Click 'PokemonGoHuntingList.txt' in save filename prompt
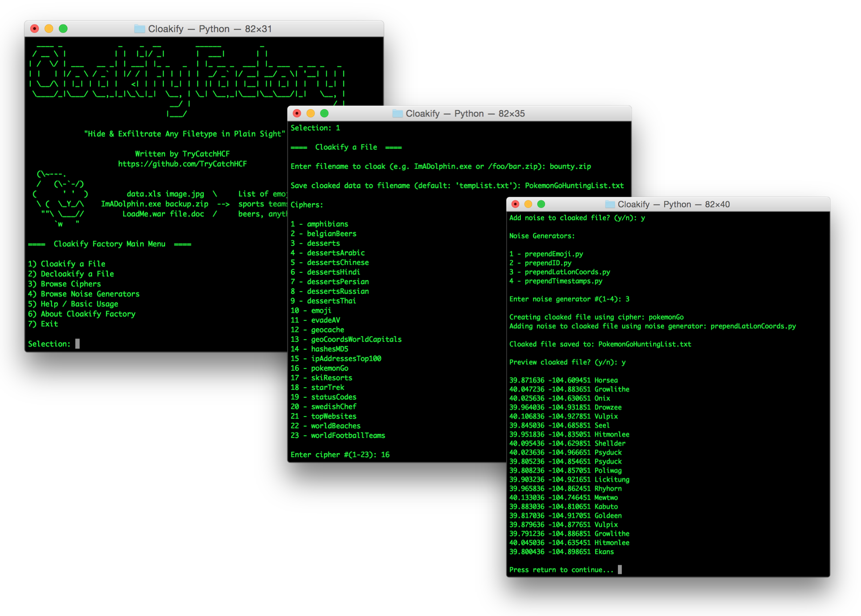The height and width of the screenshot is (616, 861). point(574,185)
